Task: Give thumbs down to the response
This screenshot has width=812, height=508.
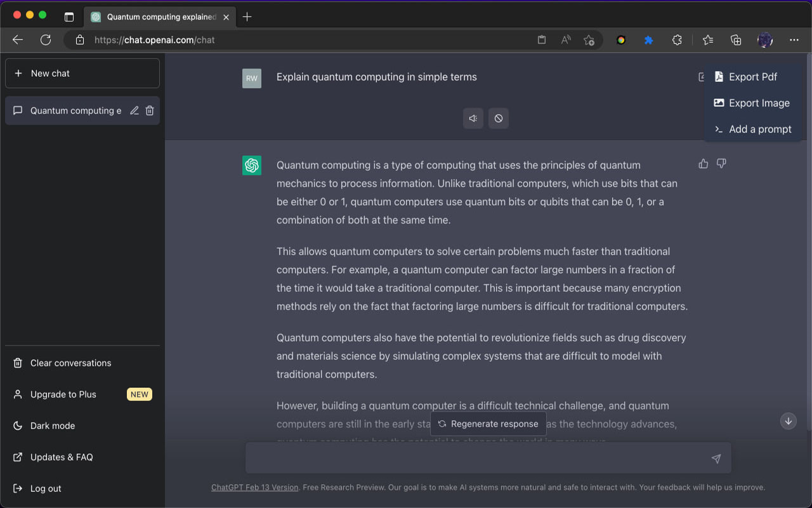Action: [x=721, y=164]
